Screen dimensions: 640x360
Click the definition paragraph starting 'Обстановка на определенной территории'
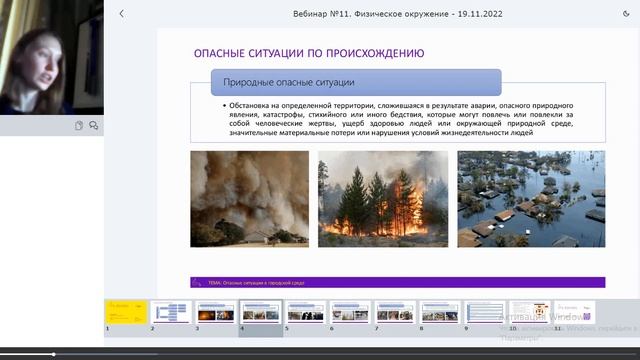(401, 119)
